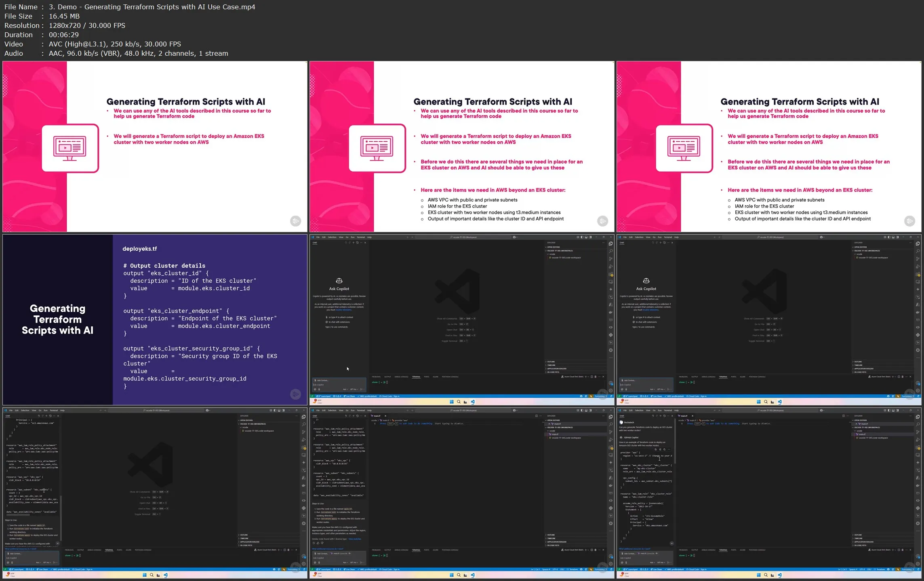
Task: Click 'description = "Endpoint of the EKS cluster"' line
Action: (x=203, y=319)
